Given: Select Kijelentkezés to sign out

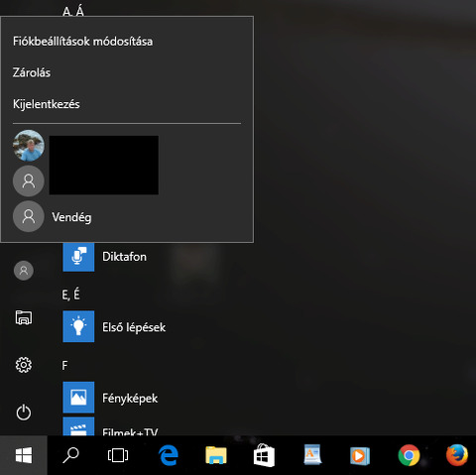Looking at the screenshot, I should [47, 104].
